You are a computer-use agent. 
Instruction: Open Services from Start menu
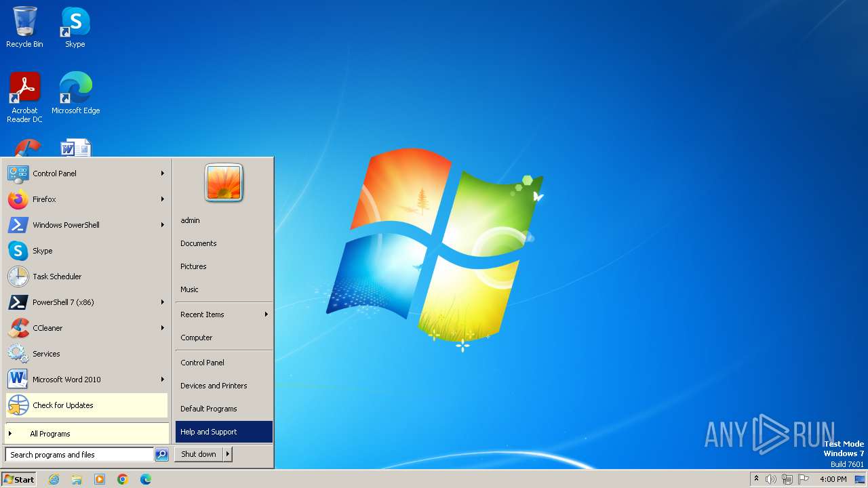pos(87,354)
